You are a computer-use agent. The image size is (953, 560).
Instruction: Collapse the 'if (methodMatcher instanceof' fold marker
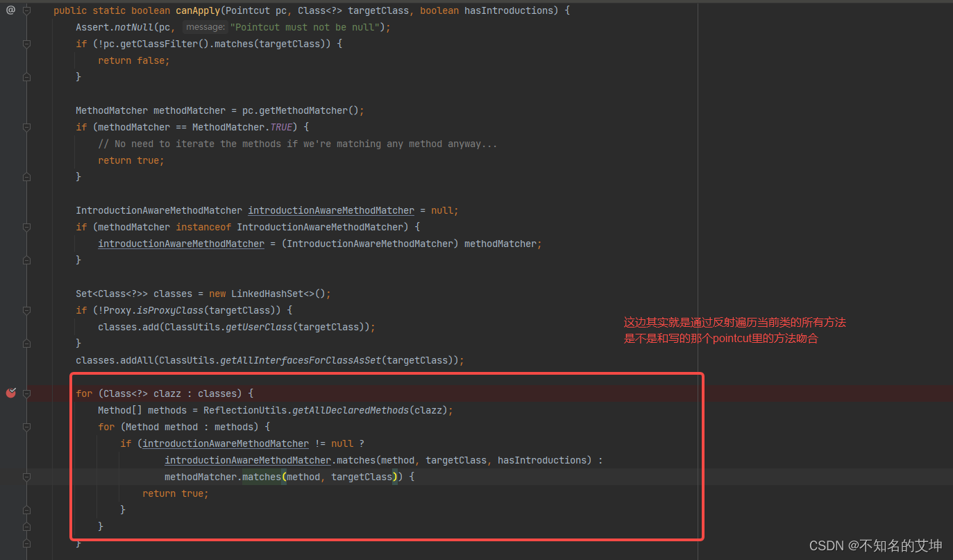tap(26, 227)
